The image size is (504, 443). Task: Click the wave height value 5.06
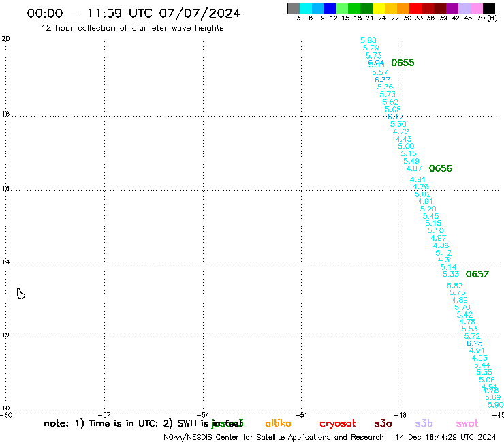(x=487, y=380)
